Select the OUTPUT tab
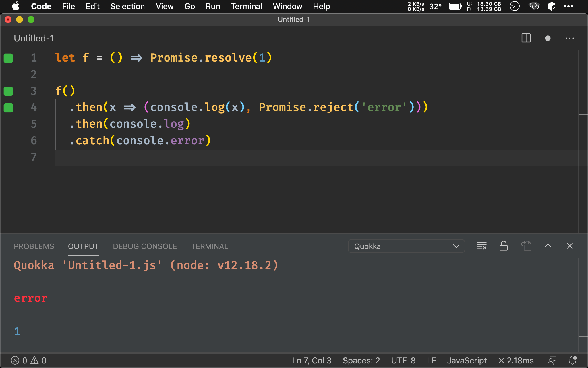Image resolution: width=588 pixels, height=368 pixels. coord(83,246)
